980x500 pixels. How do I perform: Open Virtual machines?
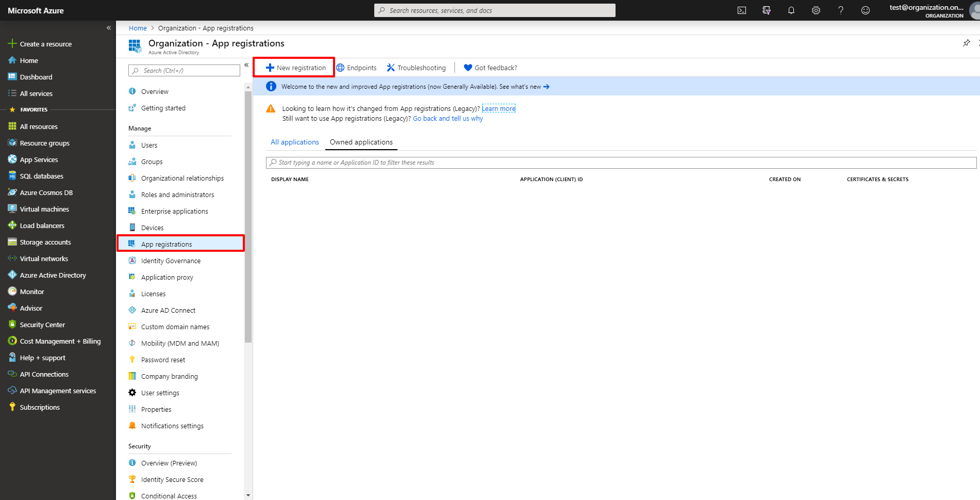39,209
